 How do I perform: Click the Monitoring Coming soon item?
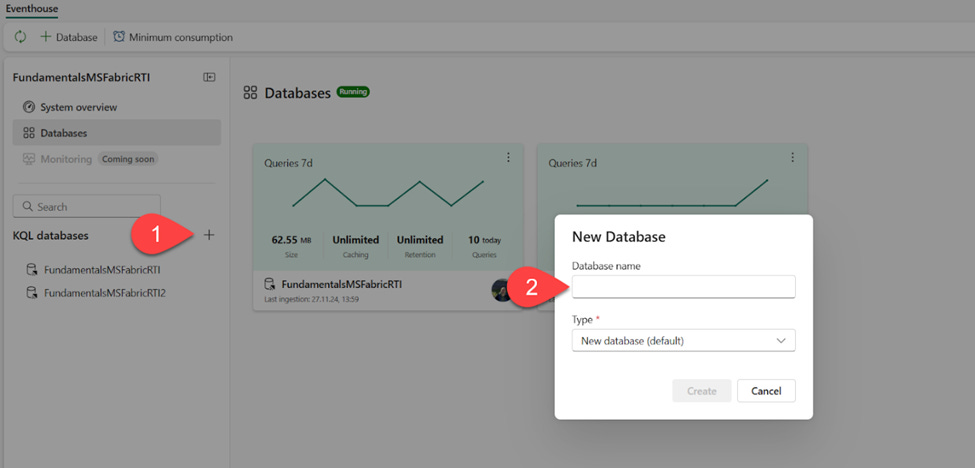[x=91, y=159]
